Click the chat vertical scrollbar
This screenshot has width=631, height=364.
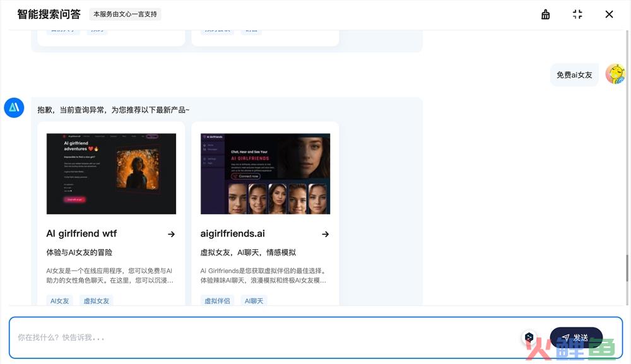point(627,268)
